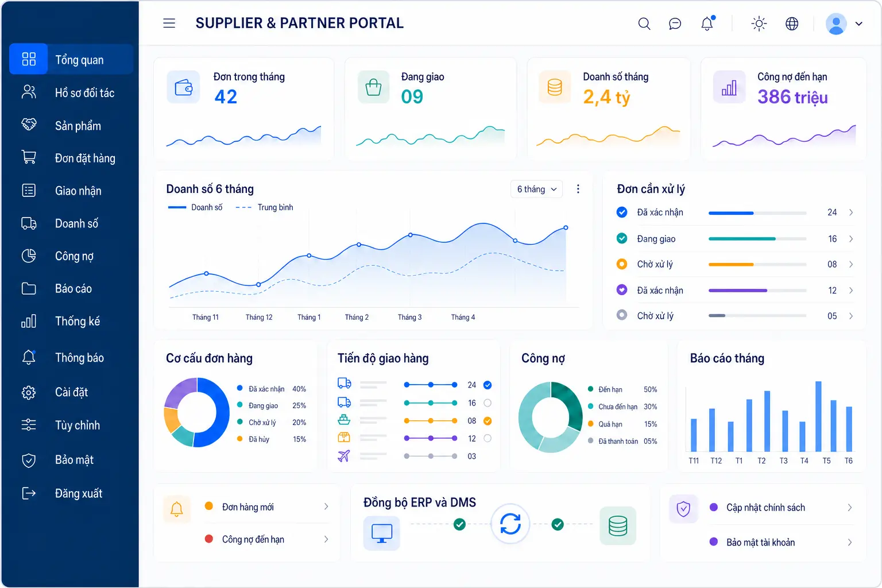Click the blue progress bar for count 24
This screenshot has width=882, height=588.
point(757,213)
